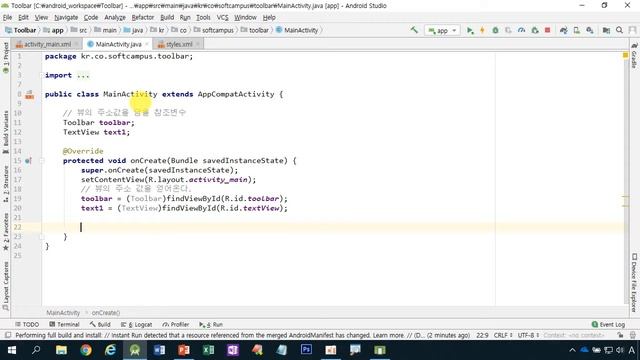This screenshot has width=640, height=360.
Task: Click the app breadcrumb in navigation bar
Action: click(53, 30)
